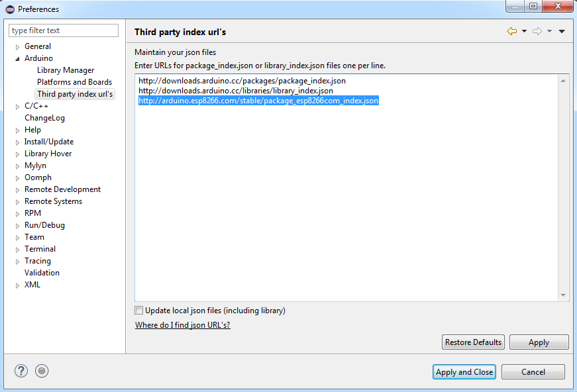Image resolution: width=577 pixels, height=392 pixels.
Task: Open the Back history dropdown arrow
Action: tap(524, 32)
